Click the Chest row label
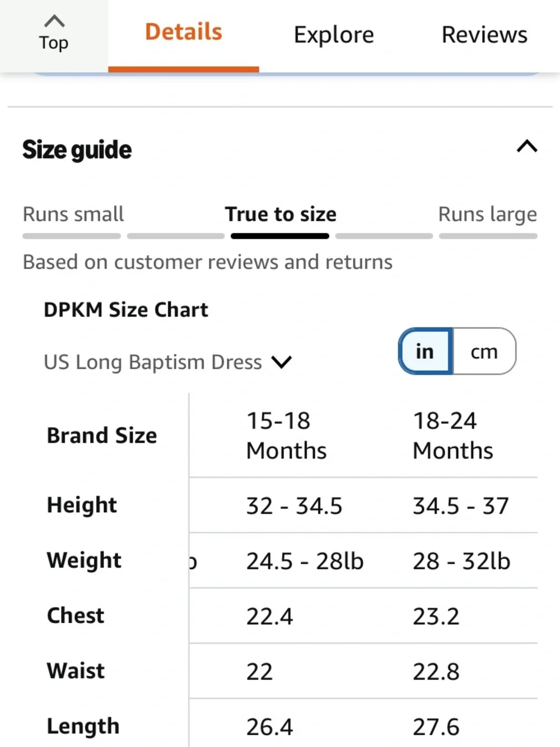This screenshot has height=747, width=560. [76, 615]
